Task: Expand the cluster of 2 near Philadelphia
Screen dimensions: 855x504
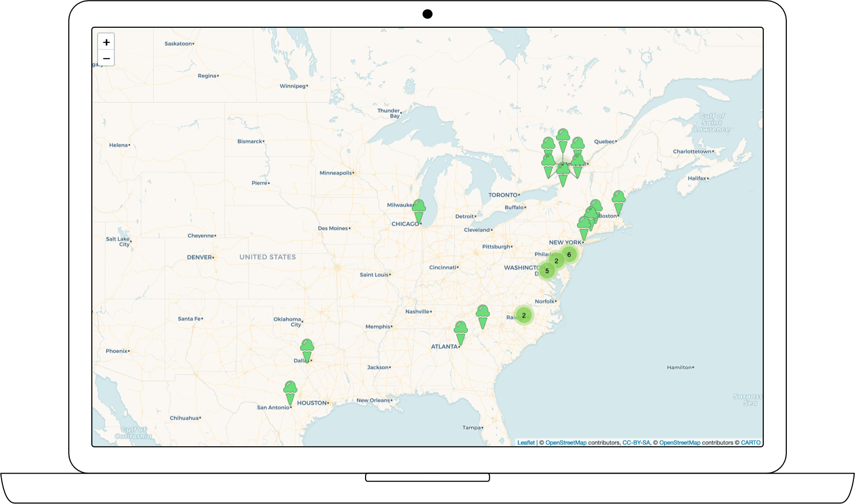Action: (x=556, y=261)
